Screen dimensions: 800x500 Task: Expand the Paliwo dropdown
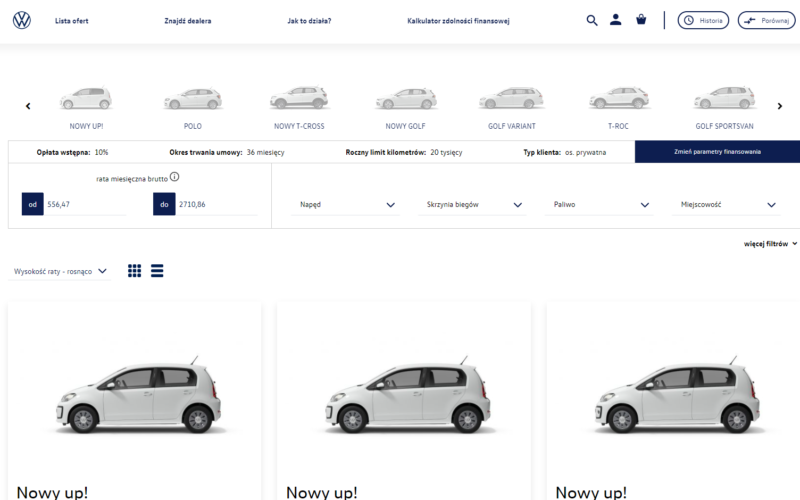point(599,205)
